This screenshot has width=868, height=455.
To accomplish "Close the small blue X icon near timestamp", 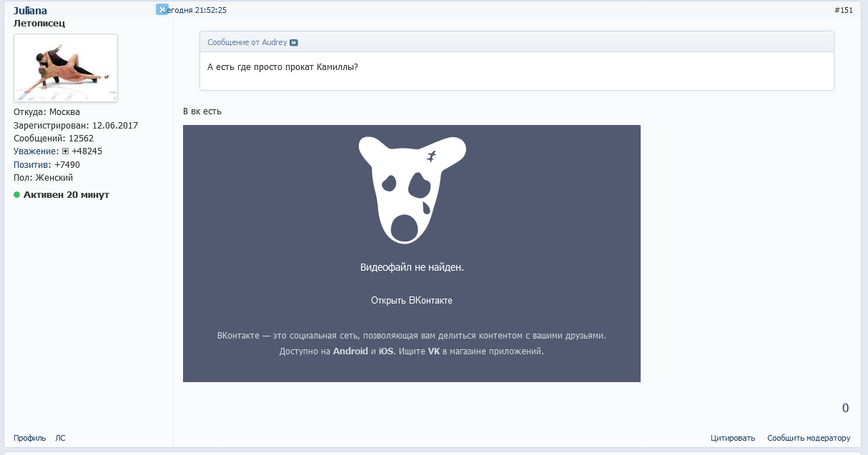I will pyautogui.click(x=162, y=10).
